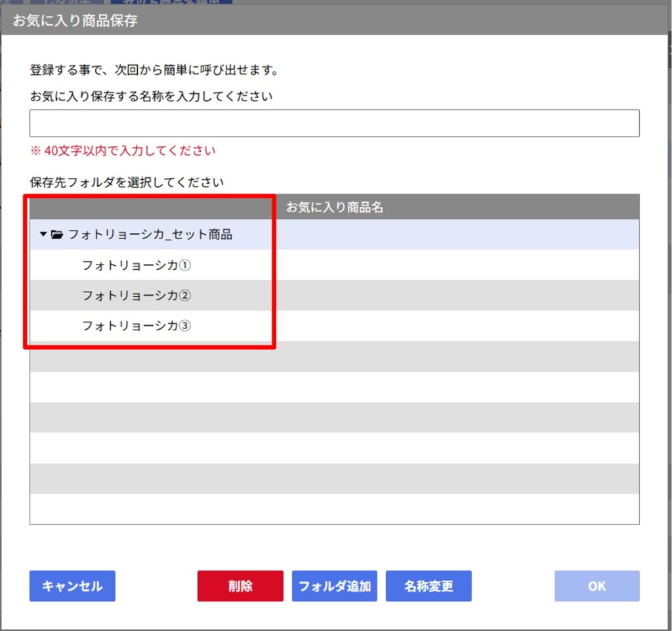Image resolution: width=672 pixels, height=631 pixels.
Task: Click the お気に入り保存する名称を入力してください label
Action: [151, 96]
